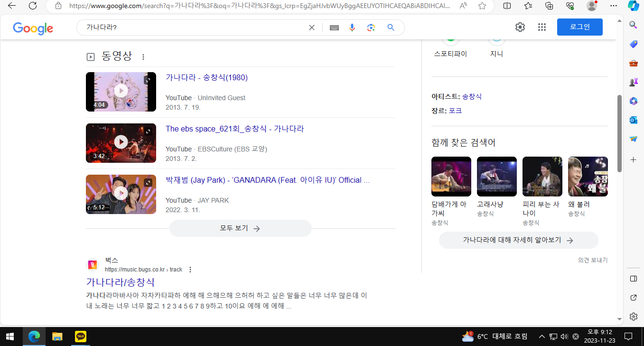Viewport: 644px width, 346px height.
Task: Open more options for the 벅스 result
Action: point(190,270)
